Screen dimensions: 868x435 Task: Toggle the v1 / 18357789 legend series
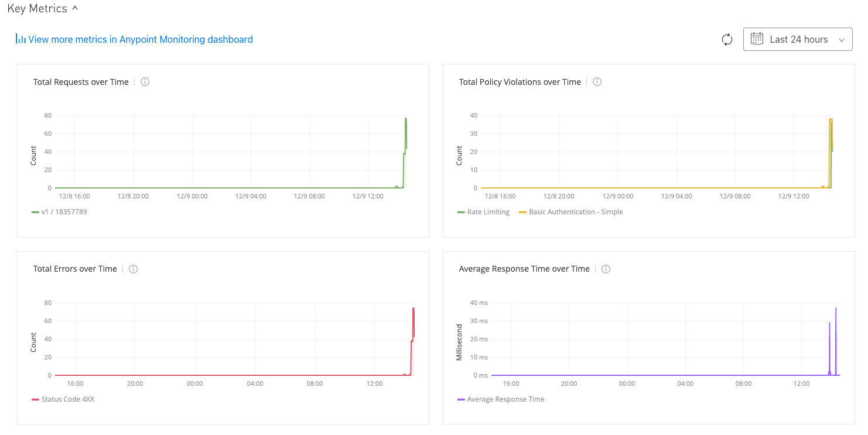59,212
